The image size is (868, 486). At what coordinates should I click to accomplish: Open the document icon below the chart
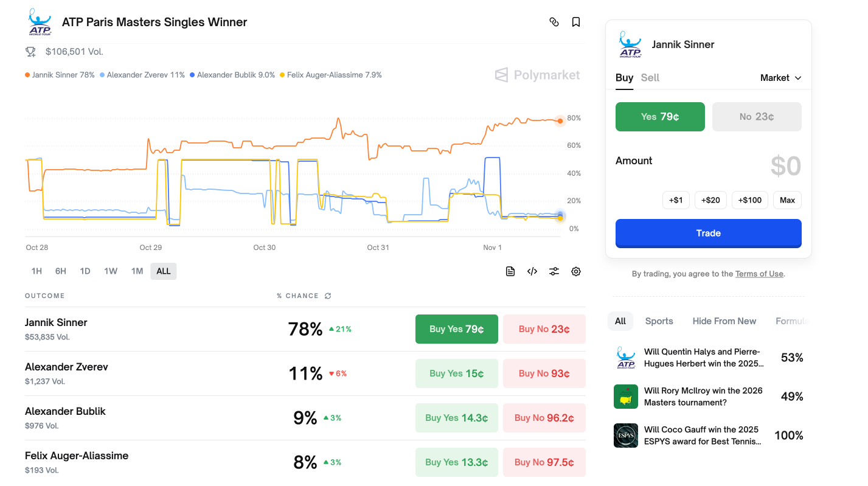pyautogui.click(x=510, y=271)
